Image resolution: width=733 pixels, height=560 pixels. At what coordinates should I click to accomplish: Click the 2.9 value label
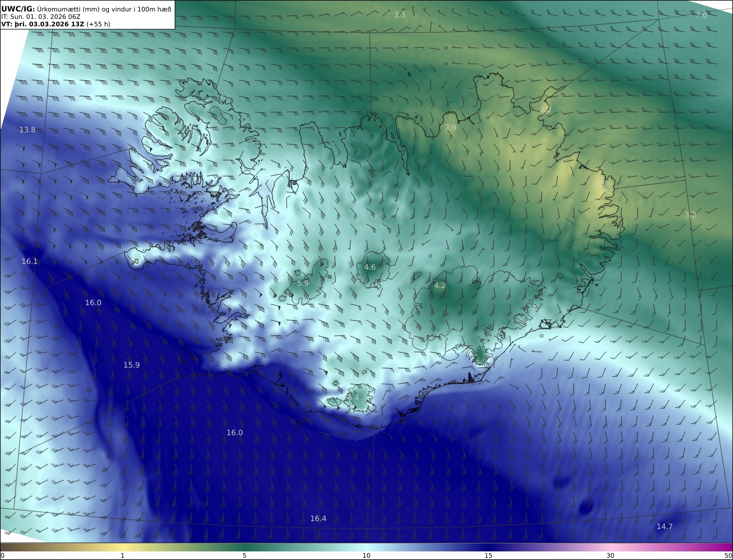(x=451, y=128)
